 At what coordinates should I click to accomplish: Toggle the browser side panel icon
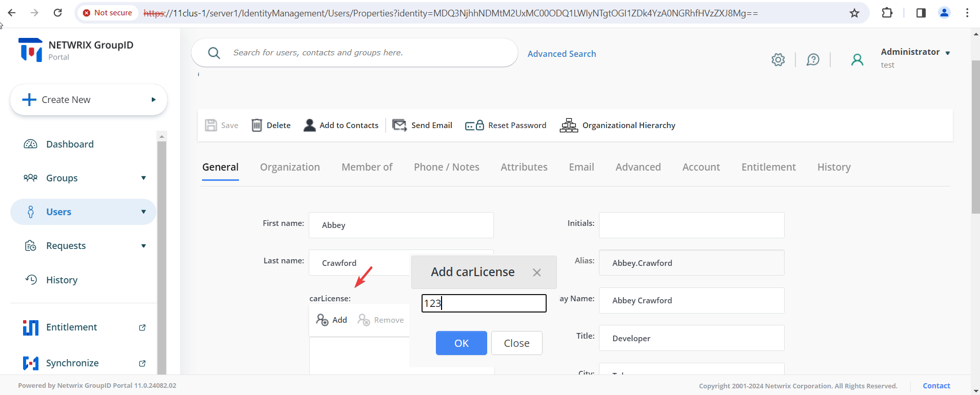[921, 13]
